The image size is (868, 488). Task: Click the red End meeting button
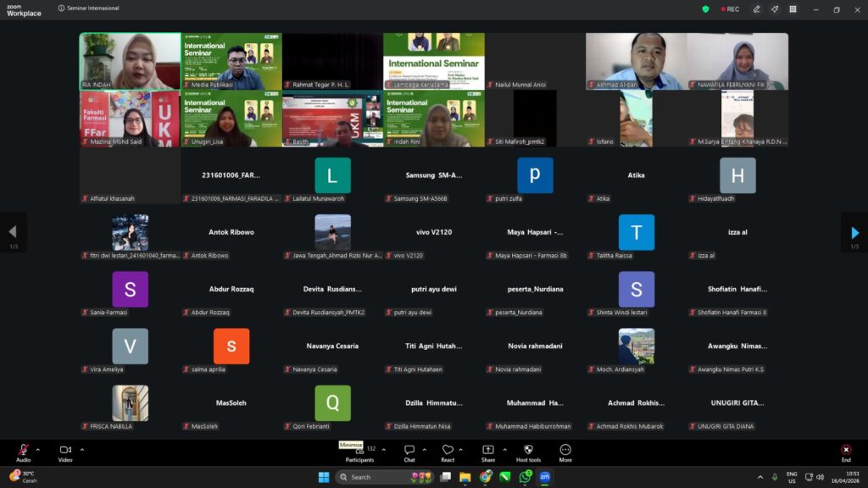pos(845,450)
